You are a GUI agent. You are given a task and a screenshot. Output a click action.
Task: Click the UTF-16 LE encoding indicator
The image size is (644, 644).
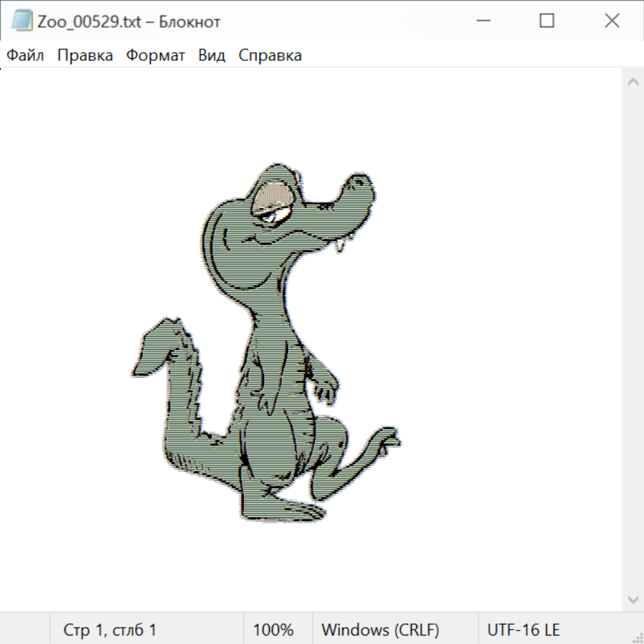[523, 630]
